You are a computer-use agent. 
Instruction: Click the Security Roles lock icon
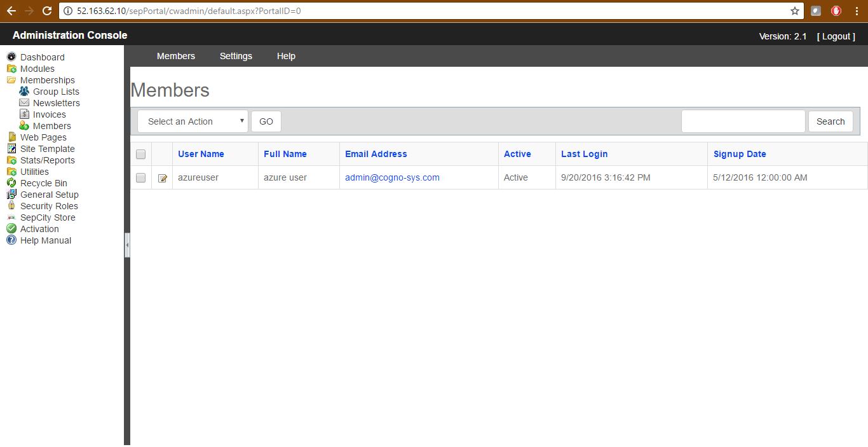point(11,206)
